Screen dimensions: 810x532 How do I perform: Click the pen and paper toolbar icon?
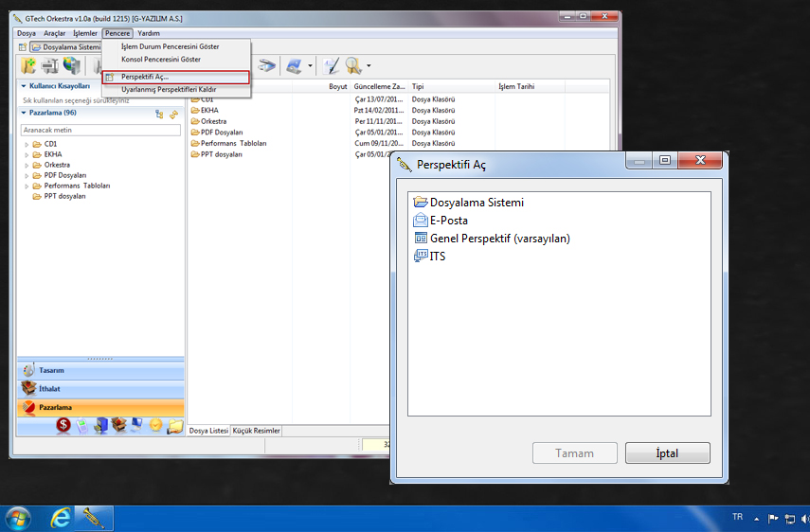point(330,65)
